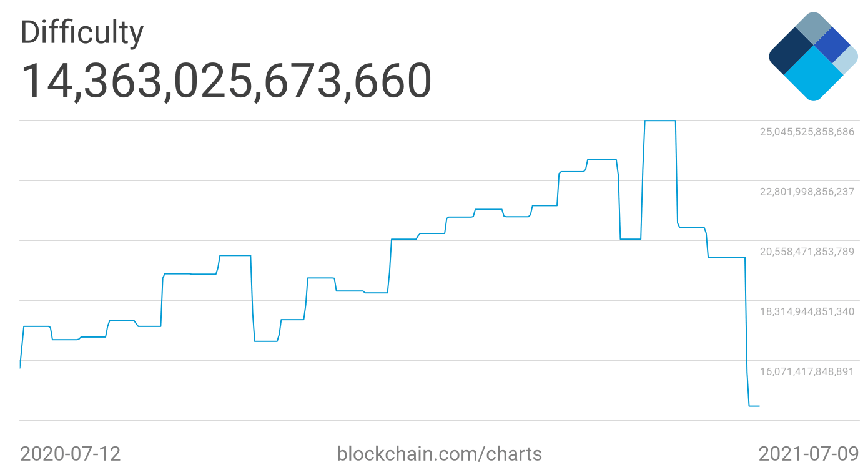Click the Difficulty chart title

(x=82, y=32)
